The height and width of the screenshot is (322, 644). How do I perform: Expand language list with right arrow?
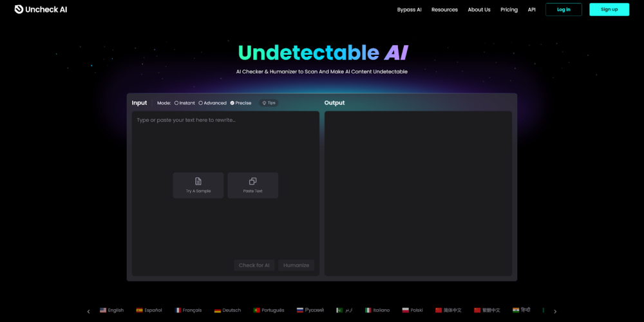pos(555,311)
